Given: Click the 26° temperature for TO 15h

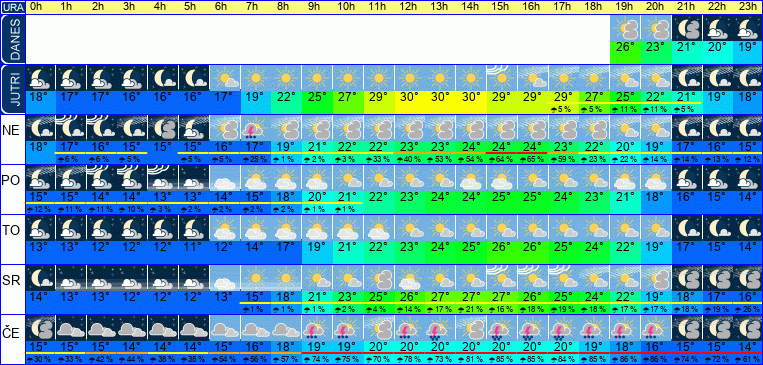Looking at the screenshot, I should tap(502, 247).
